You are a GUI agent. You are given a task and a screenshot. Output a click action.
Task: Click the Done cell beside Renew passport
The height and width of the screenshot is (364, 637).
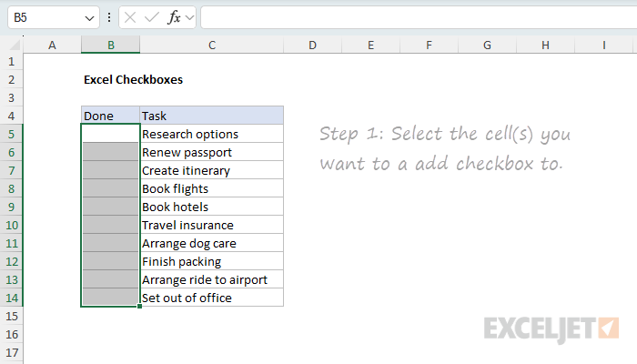pyautogui.click(x=110, y=152)
